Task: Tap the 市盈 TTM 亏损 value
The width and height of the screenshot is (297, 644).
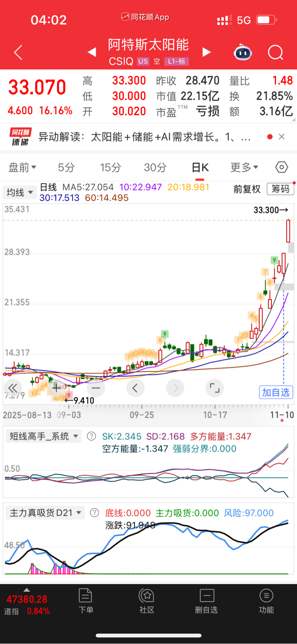Action: click(x=188, y=112)
